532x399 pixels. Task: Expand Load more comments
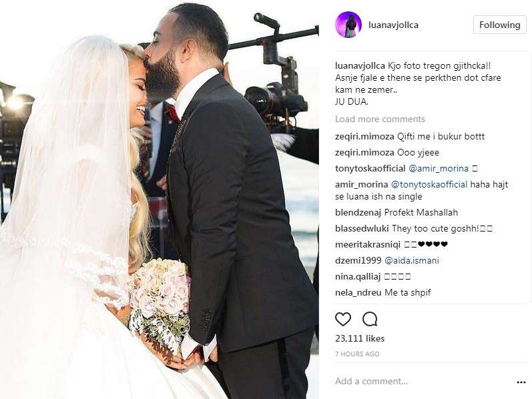pyautogui.click(x=380, y=119)
